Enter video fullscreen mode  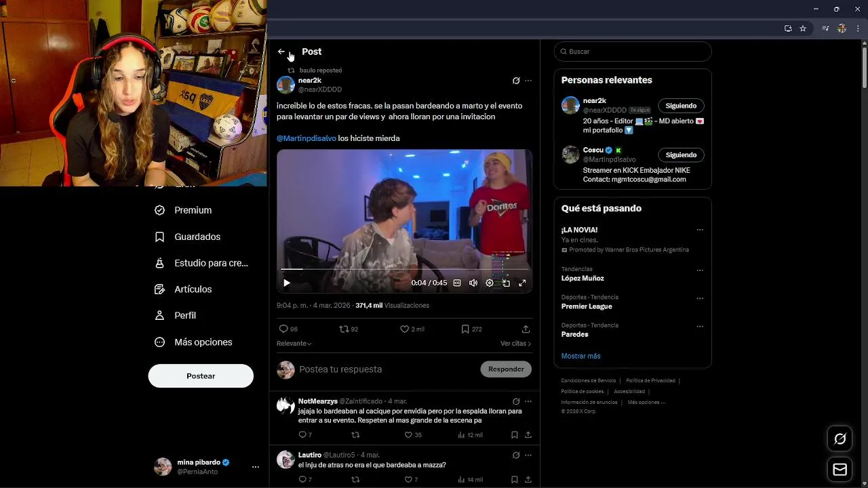[522, 283]
